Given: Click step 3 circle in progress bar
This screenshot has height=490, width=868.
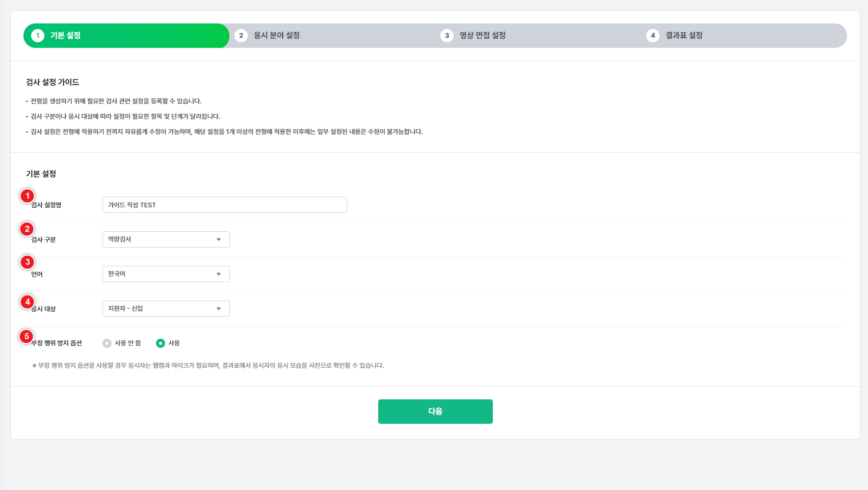Looking at the screenshot, I should tap(447, 36).
